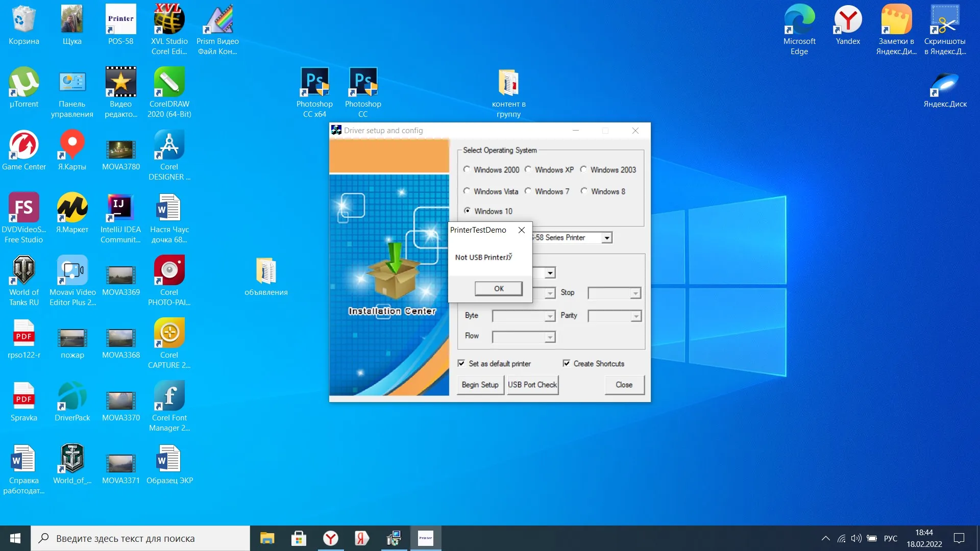Viewport: 980px width, 551px height.
Task: Open the World of Tanks RU shortcut
Action: (24, 270)
